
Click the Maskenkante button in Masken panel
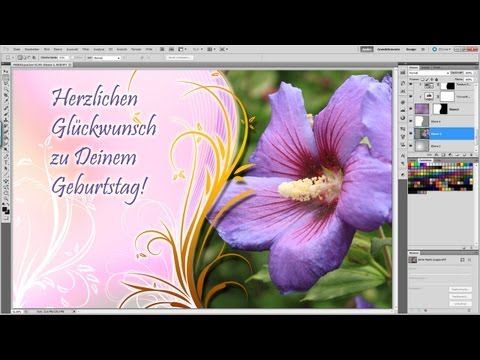point(461,289)
